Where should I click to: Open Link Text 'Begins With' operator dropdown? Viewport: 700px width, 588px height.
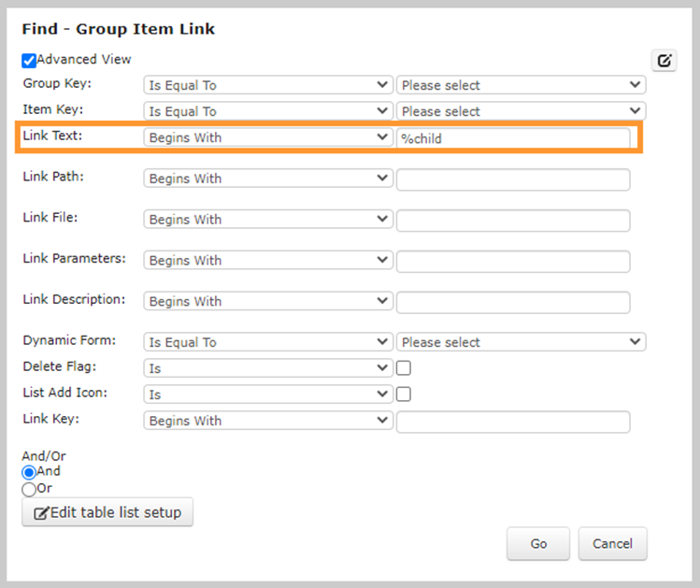268,137
